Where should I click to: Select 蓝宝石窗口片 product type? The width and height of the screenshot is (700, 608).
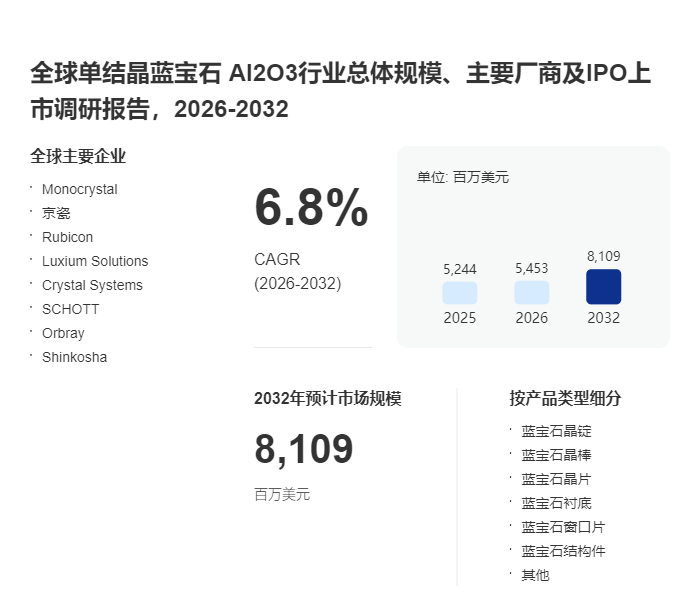[563, 527]
